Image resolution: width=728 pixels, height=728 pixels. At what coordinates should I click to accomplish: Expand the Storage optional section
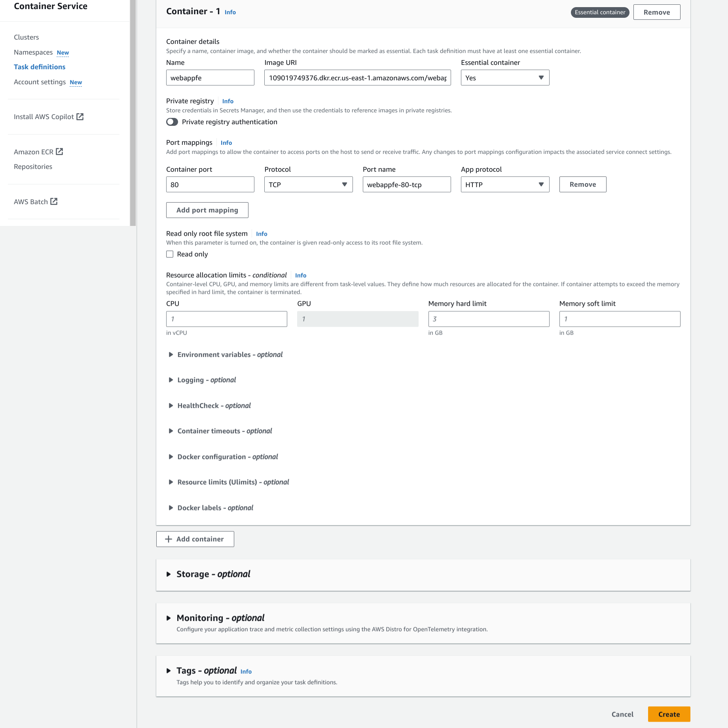[x=169, y=574]
